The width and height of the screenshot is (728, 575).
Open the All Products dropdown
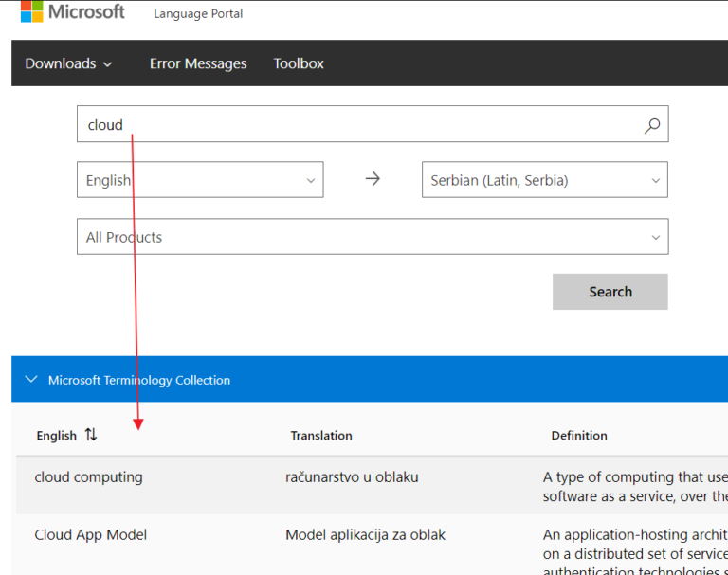[x=373, y=237]
